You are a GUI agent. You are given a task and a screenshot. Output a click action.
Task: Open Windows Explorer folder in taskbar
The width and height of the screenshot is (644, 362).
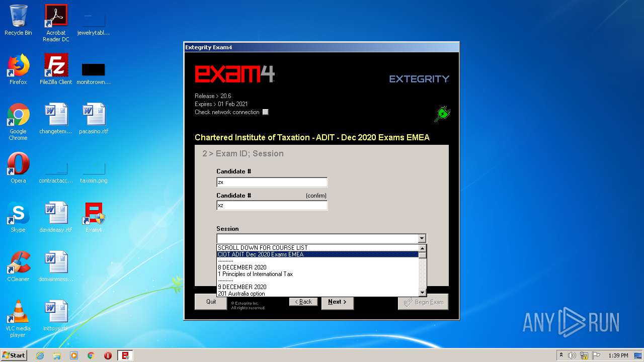click(57, 355)
